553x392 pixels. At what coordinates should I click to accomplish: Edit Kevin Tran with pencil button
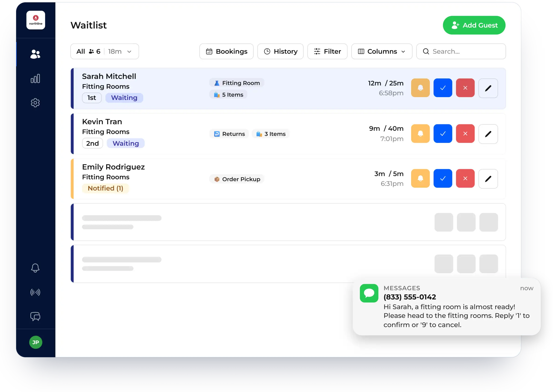click(488, 134)
